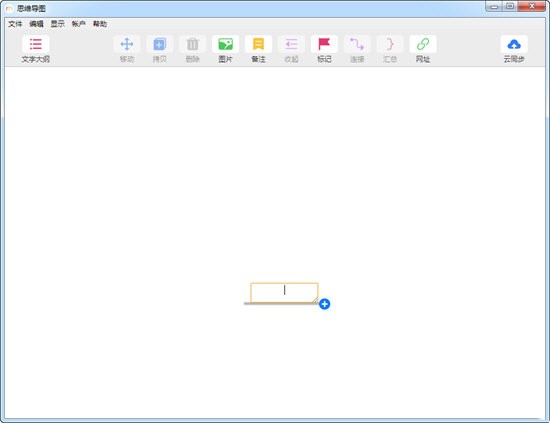
Task: Open the 编辑 menu
Action: click(x=36, y=24)
